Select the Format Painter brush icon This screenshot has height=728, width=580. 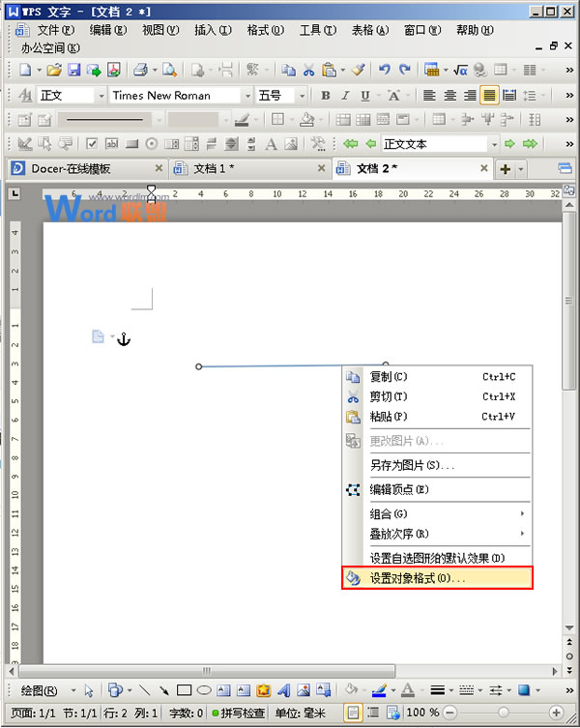pyautogui.click(x=359, y=70)
